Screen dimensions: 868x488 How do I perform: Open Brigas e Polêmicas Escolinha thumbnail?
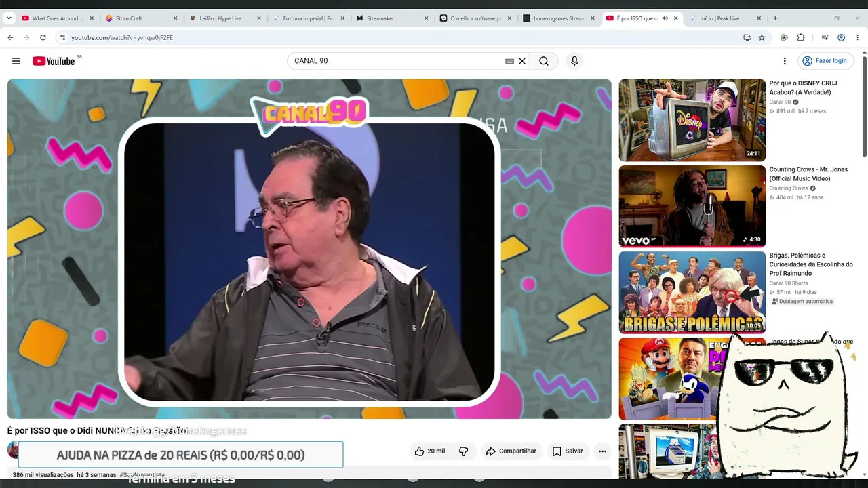click(692, 292)
